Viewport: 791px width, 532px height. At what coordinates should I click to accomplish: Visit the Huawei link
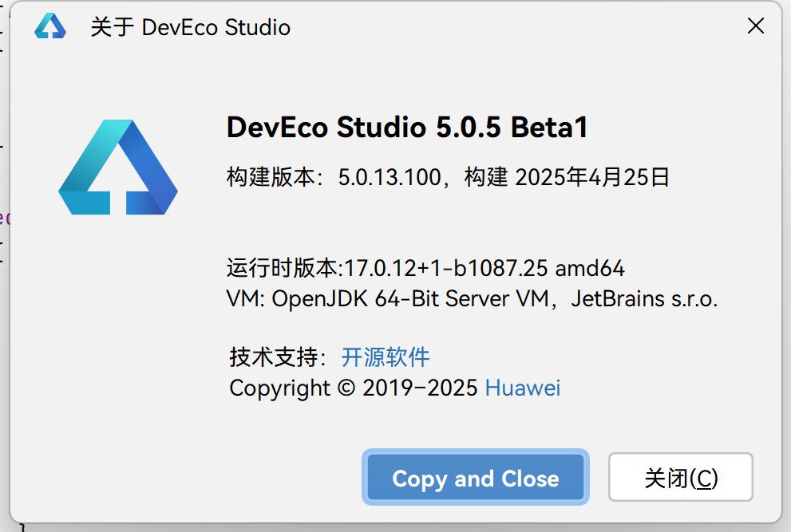[x=523, y=388]
